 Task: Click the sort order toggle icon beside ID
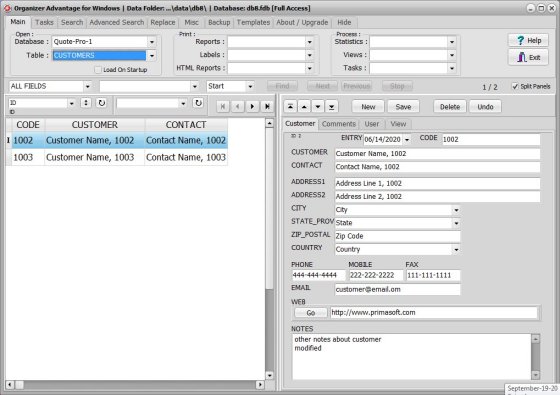click(x=86, y=103)
